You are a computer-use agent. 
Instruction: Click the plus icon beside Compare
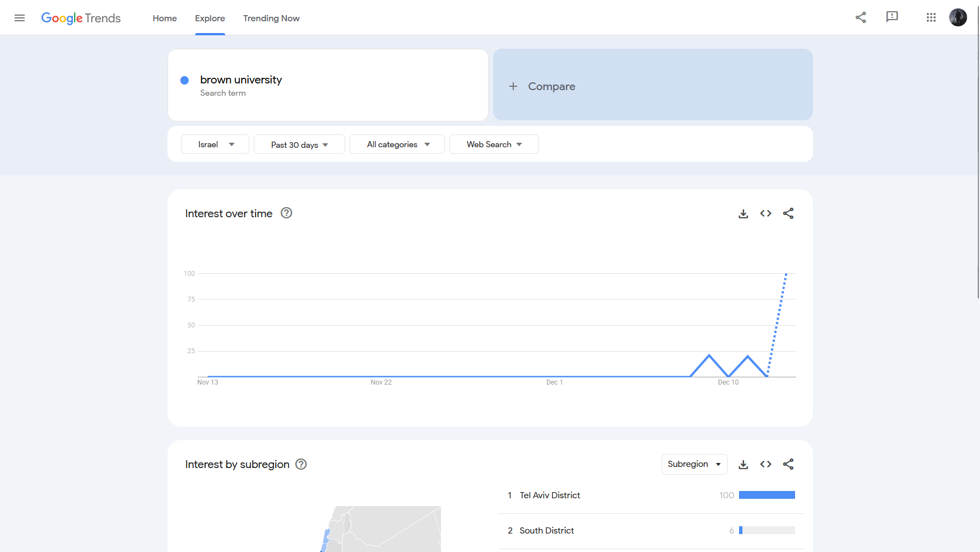513,86
